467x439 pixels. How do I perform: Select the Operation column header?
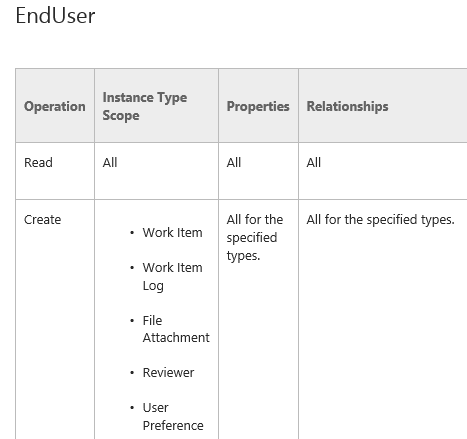coord(55,106)
